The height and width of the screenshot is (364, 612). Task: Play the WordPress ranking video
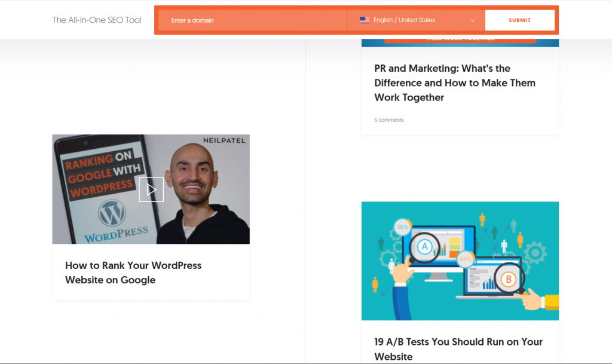pyautogui.click(x=151, y=189)
